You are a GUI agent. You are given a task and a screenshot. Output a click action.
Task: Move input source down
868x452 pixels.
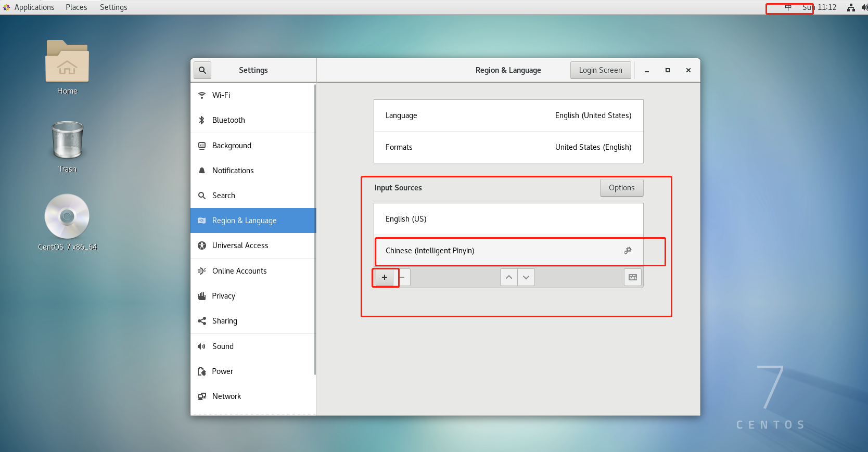click(526, 277)
